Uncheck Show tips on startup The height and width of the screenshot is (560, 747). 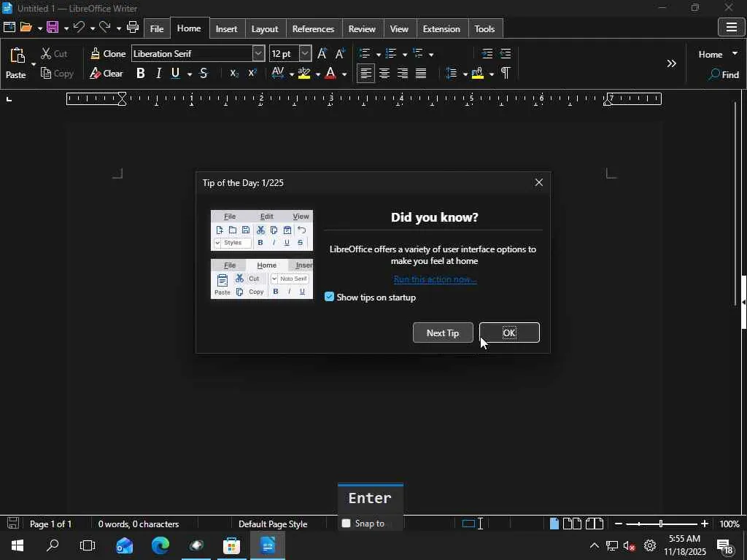pyautogui.click(x=329, y=297)
